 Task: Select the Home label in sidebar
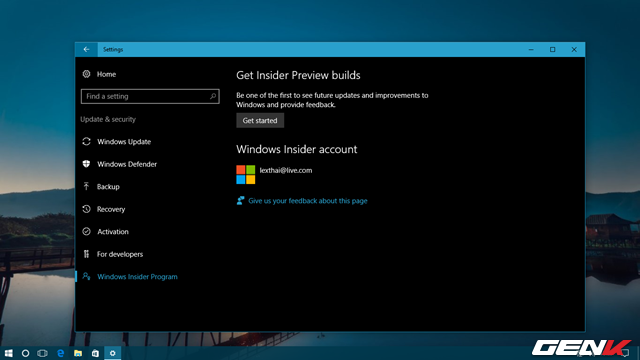tap(106, 74)
